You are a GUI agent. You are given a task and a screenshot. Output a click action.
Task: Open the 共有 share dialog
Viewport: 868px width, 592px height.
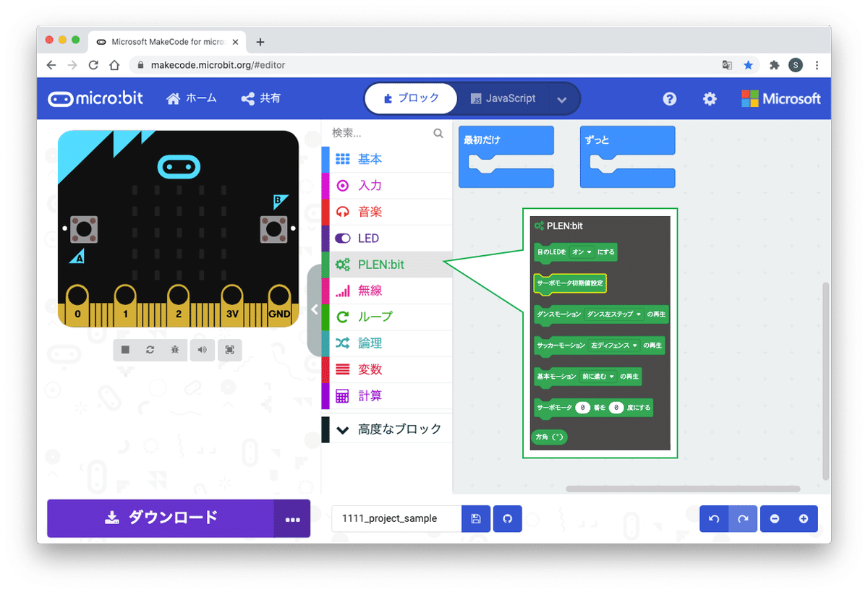click(x=260, y=98)
